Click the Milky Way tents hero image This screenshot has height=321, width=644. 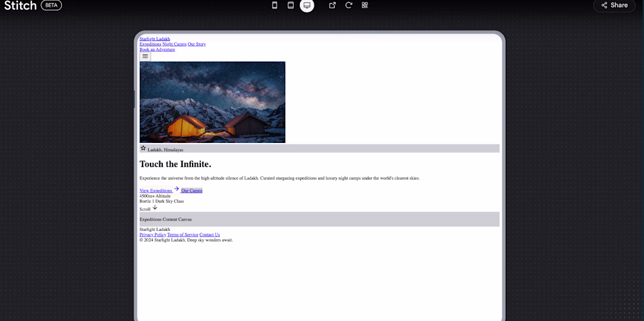(213, 102)
